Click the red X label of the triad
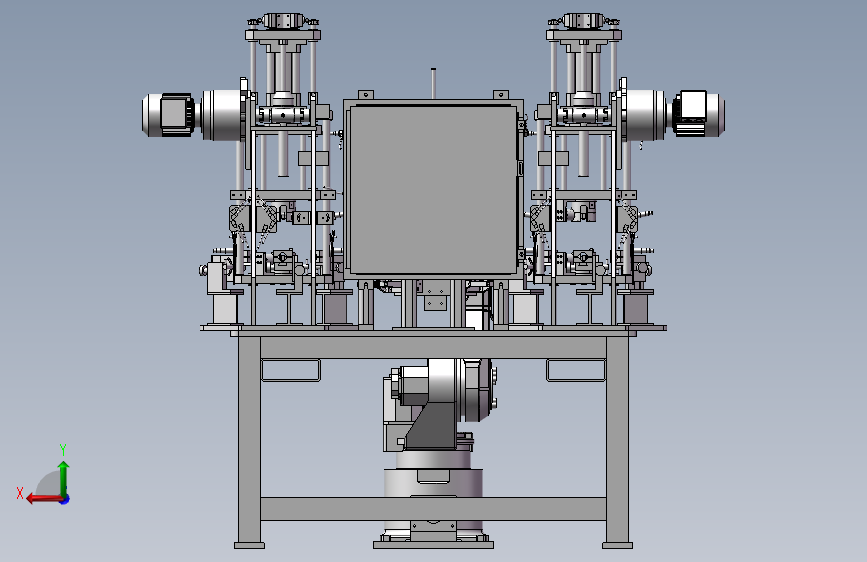Screen dimensions: 867x562 (x=20, y=493)
